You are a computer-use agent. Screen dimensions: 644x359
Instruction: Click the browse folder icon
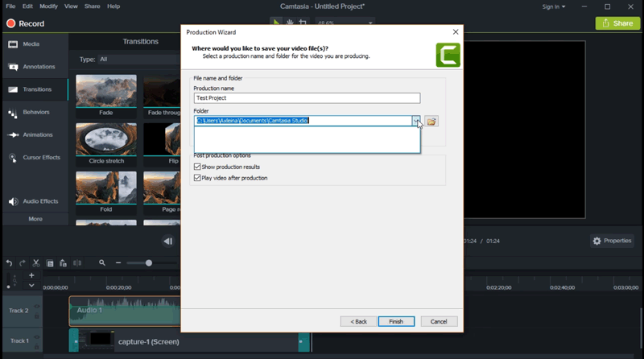click(x=431, y=122)
